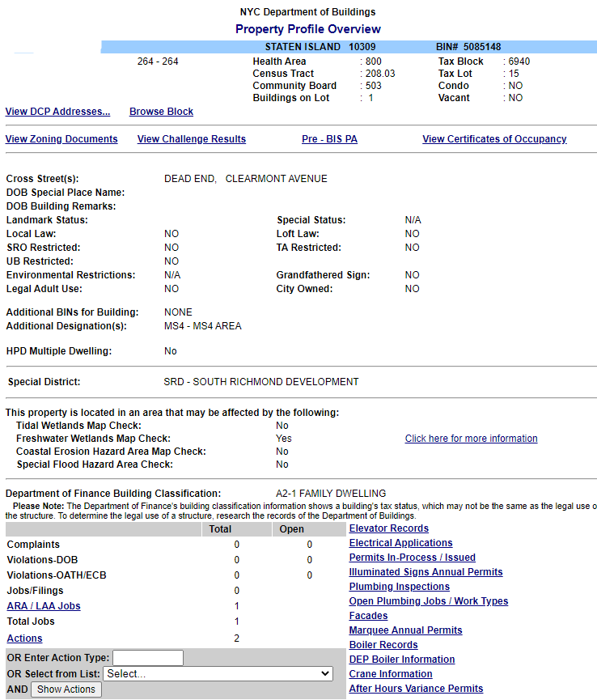Open the ARA / LAA Jobs link

pyautogui.click(x=44, y=606)
